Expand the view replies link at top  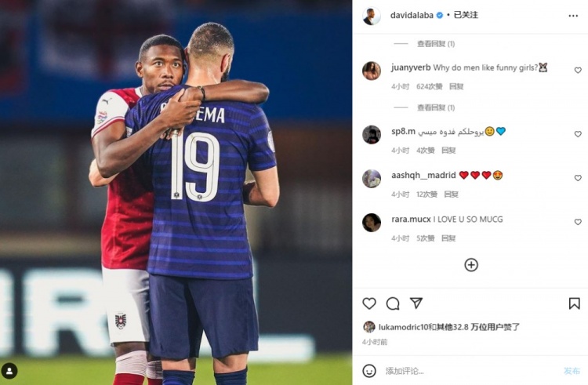pyautogui.click(x=436, y=44)
